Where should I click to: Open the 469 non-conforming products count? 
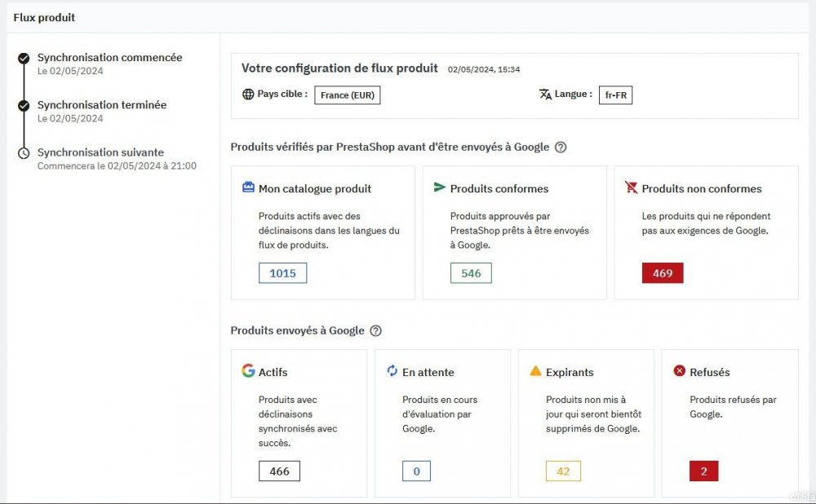(x=662, y=273)
